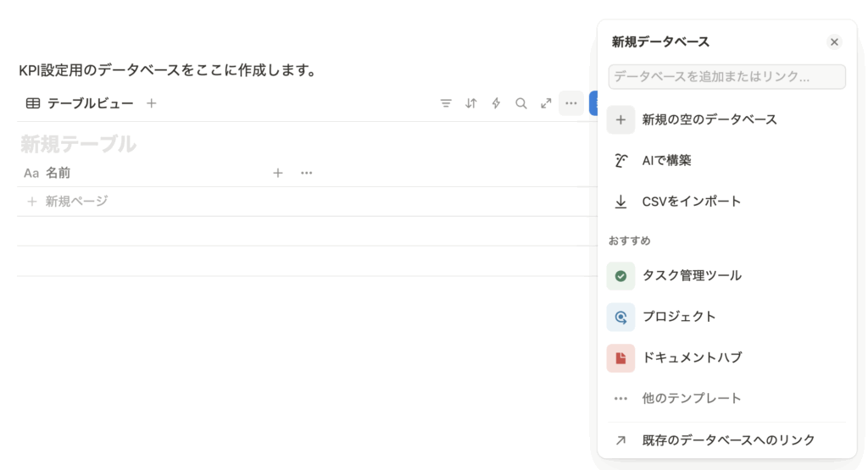Click the search magnifier icon

coord(521,103)
